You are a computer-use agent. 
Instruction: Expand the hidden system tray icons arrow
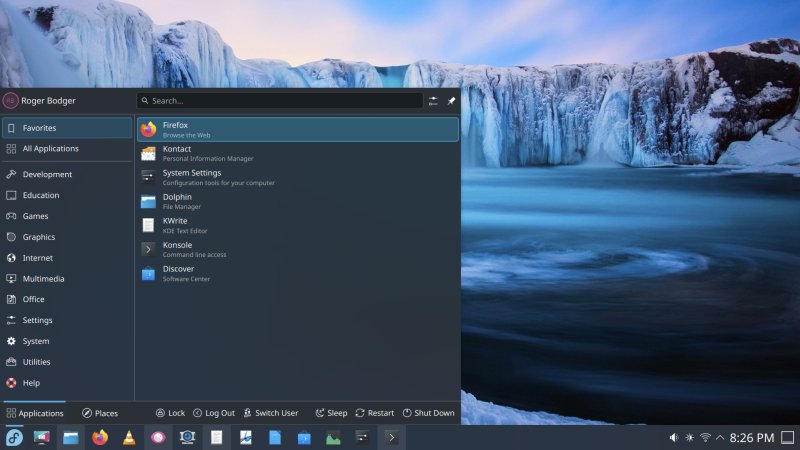pos(720,438)
